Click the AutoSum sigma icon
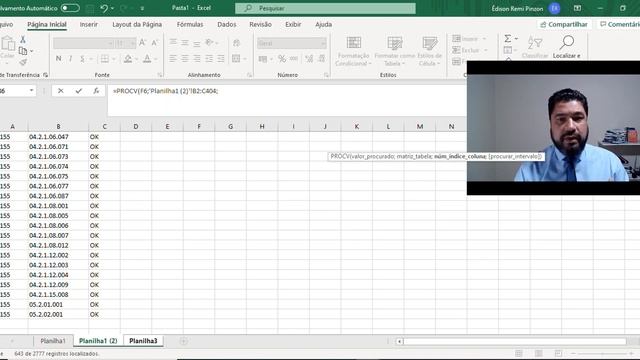 (x=507, y=38)
